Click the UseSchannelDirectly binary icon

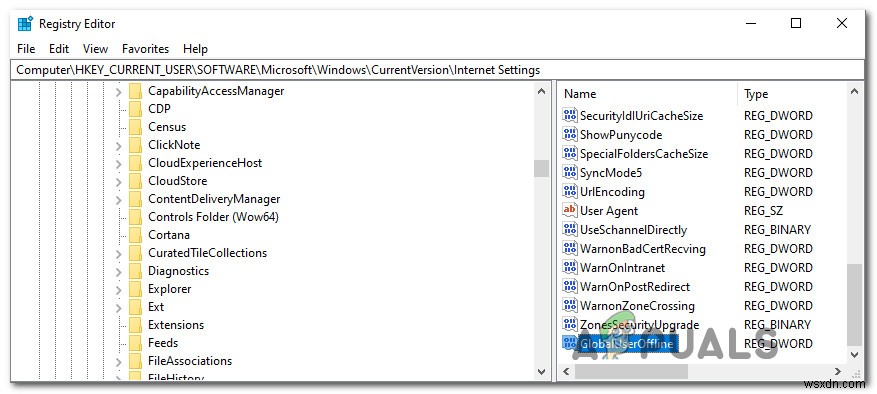[x=570, y=229]
